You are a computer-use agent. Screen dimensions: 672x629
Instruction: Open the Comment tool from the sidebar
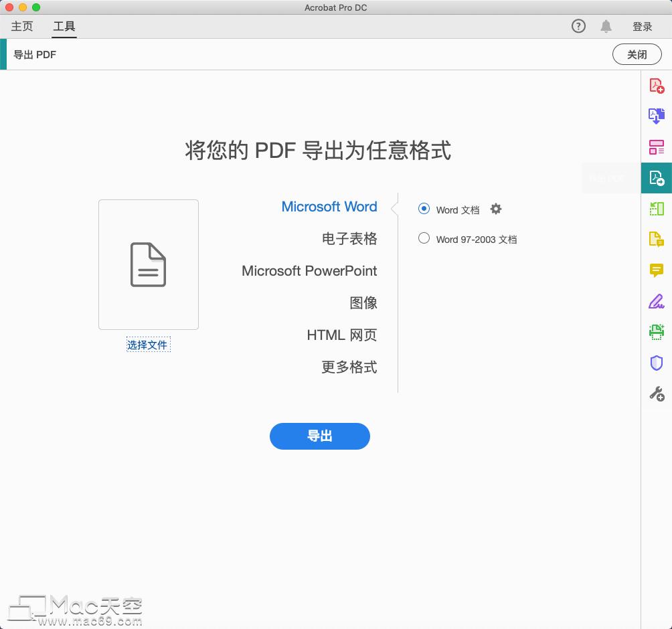point(657,269)
